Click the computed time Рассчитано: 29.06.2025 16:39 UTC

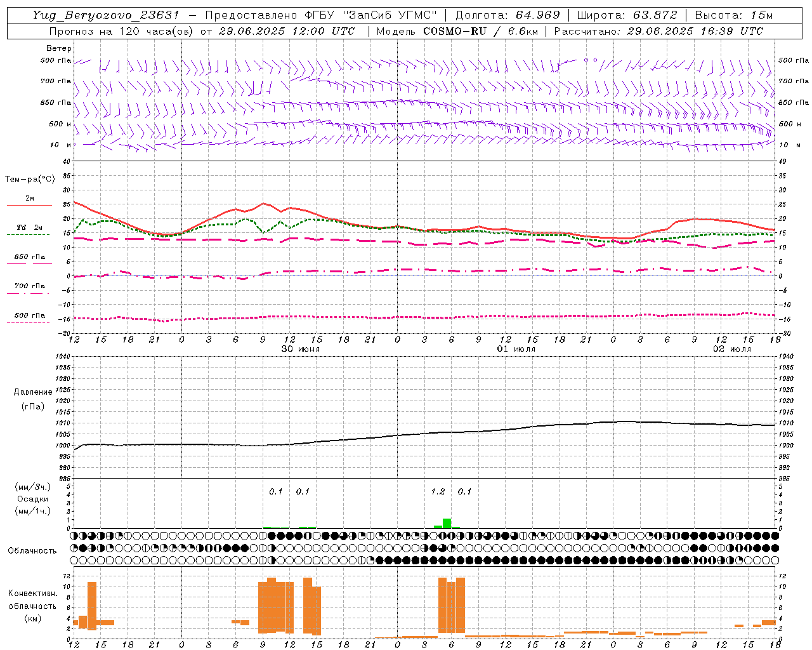pyautogui.click(x=658, y=31)
